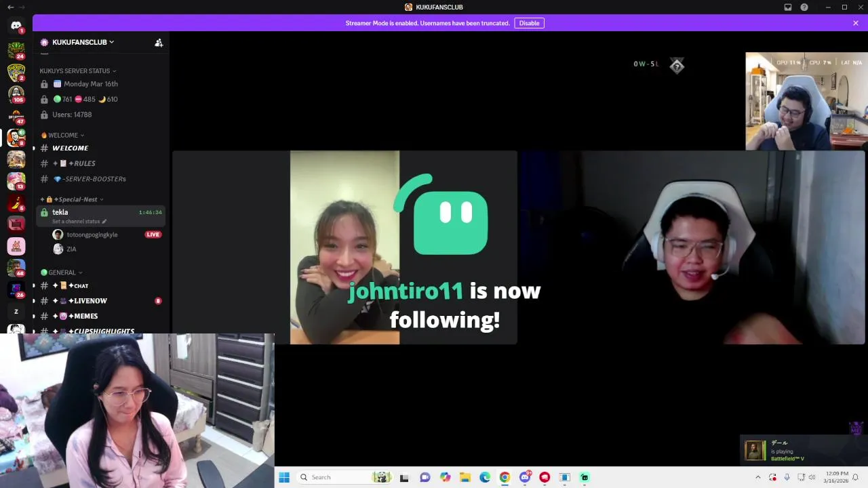Open the server icon with 68 badge
The height and width of the screenshot is (488, 868).
(16, 268)
